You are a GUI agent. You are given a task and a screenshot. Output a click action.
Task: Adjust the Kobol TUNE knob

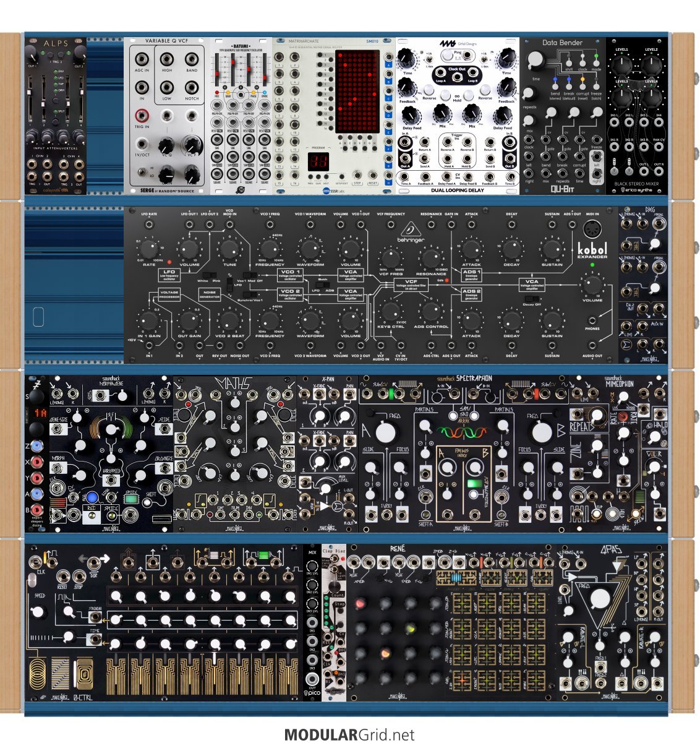[228, 249]
